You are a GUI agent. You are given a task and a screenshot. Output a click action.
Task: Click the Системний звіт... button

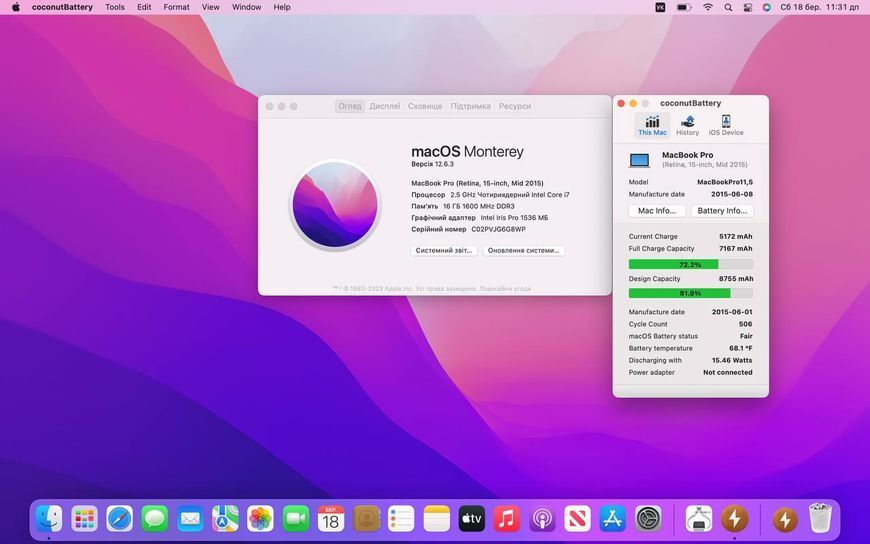(x=444, y=250)
